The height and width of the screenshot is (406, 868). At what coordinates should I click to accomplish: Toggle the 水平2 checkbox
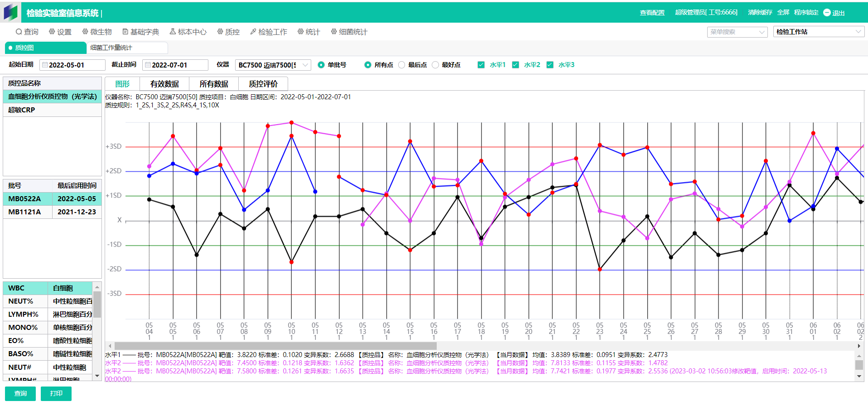click(x=516, y=65)
